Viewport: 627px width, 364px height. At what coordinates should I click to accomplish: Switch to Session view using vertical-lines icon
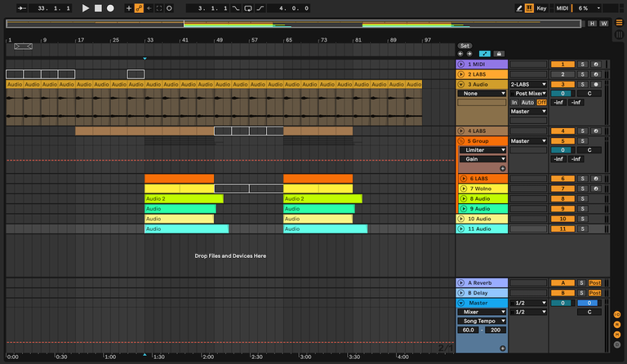tap(619, 35)
